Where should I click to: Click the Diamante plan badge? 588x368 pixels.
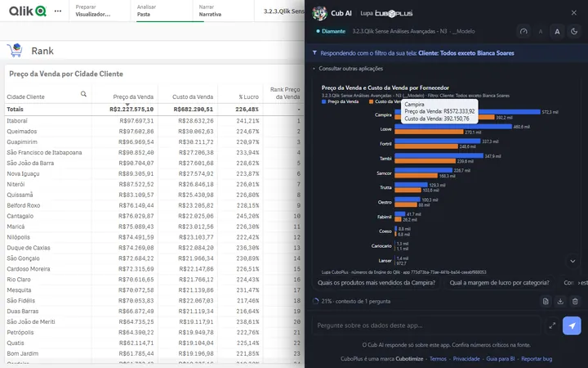(x=331, y=32)
